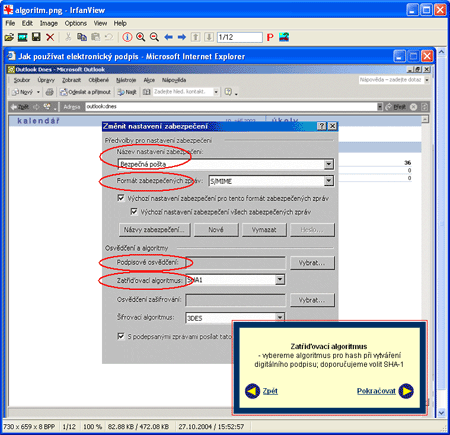Open the SHA1 hash algorithm dropdown
This screenshot has height=435, width=450.
point(280,279)
